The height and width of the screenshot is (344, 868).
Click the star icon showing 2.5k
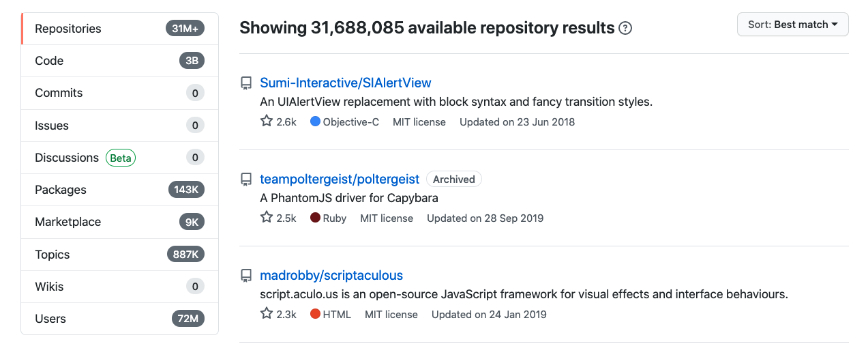click(267, 218)
